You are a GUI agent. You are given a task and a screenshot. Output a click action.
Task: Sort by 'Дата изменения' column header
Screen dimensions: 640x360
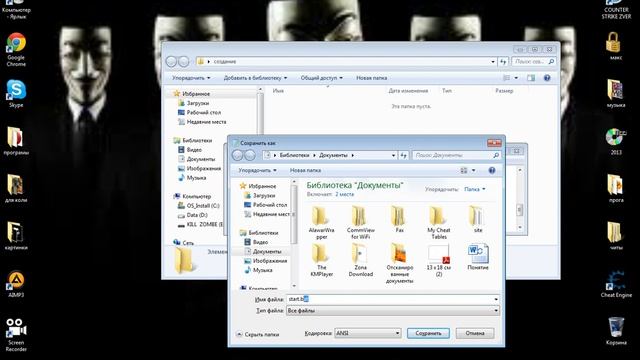[408, 91]
